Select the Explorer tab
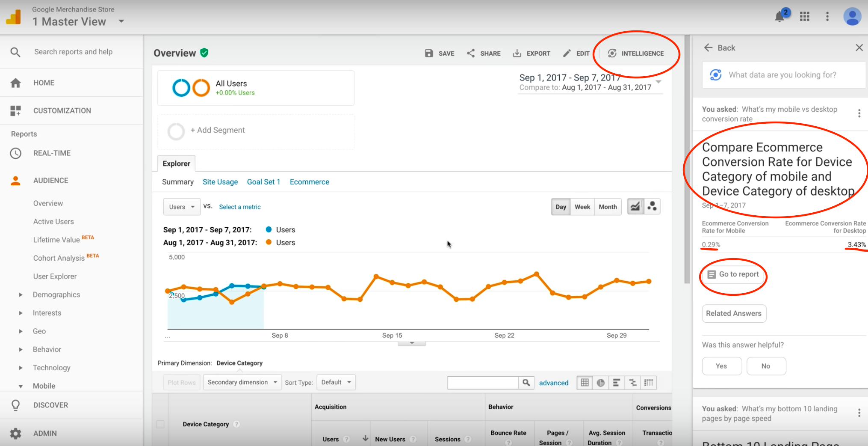 click(x=176, y=164)
